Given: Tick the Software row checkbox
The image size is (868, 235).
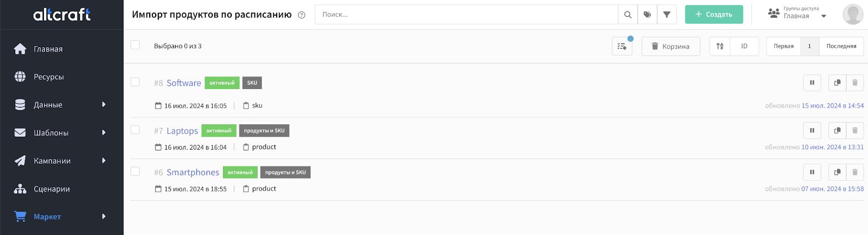Looking at the screenshot, I should point(135,82).
